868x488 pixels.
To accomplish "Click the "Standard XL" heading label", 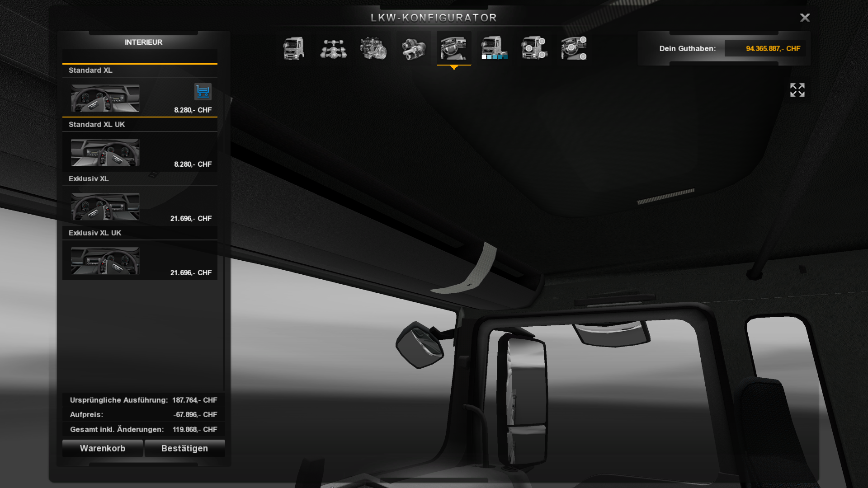I will click(90, 70).
